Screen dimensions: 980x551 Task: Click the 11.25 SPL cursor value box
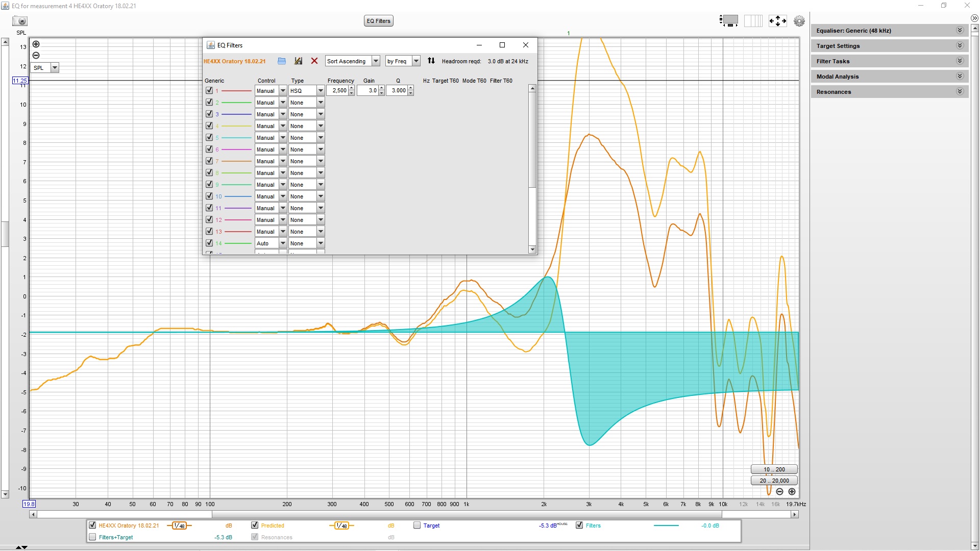point(20,81)
